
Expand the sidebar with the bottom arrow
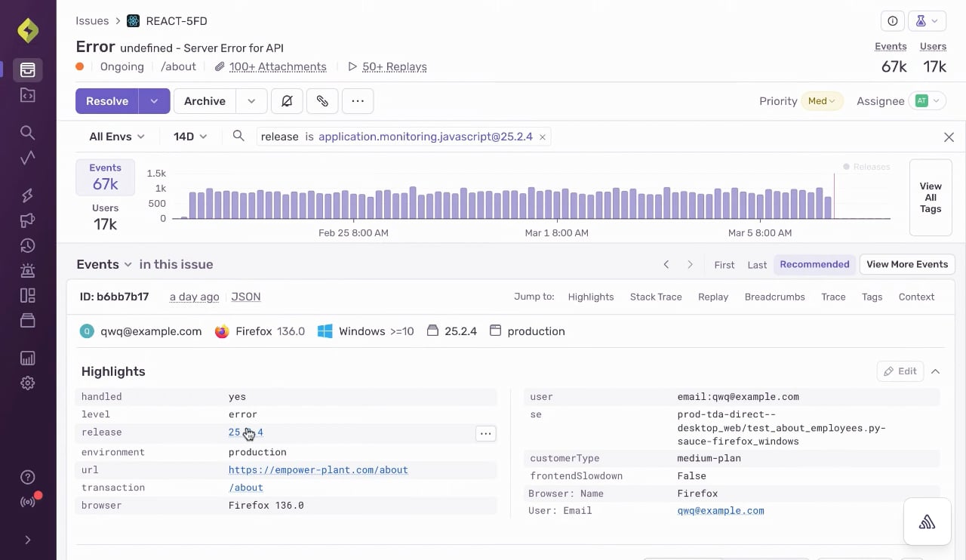[x=28, y=540]
